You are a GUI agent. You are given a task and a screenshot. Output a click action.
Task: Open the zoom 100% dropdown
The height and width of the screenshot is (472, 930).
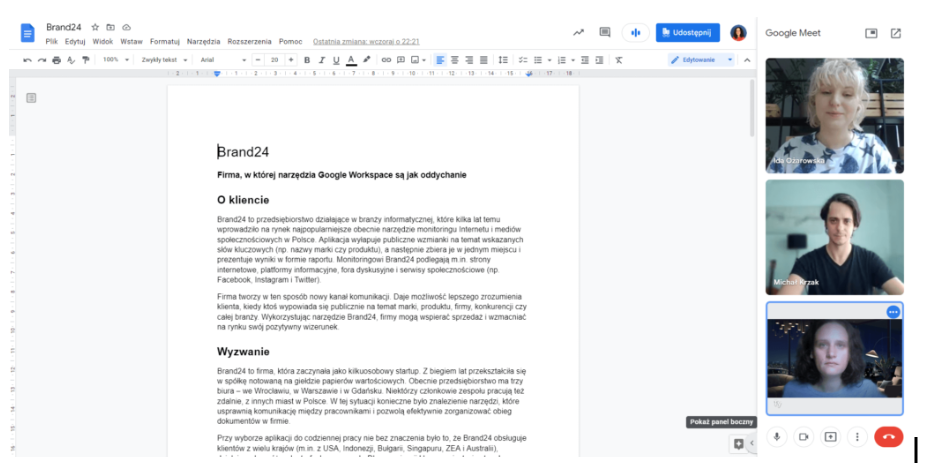pos(116,60)
